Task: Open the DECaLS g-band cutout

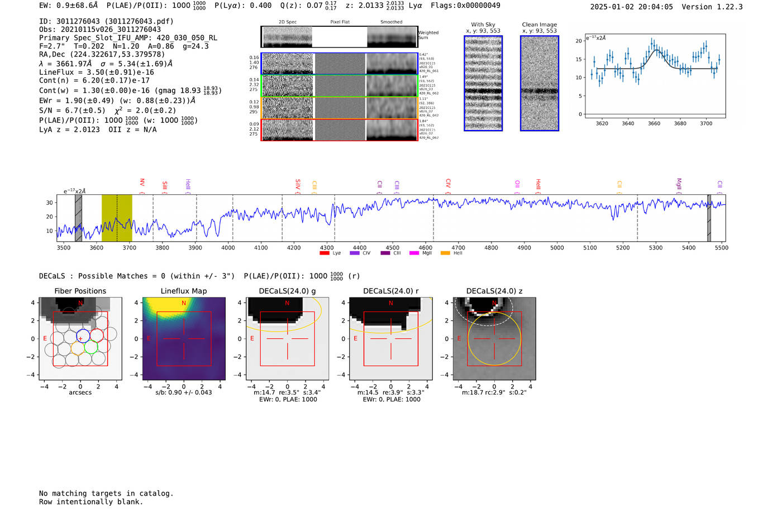Action: pos(288,339)
